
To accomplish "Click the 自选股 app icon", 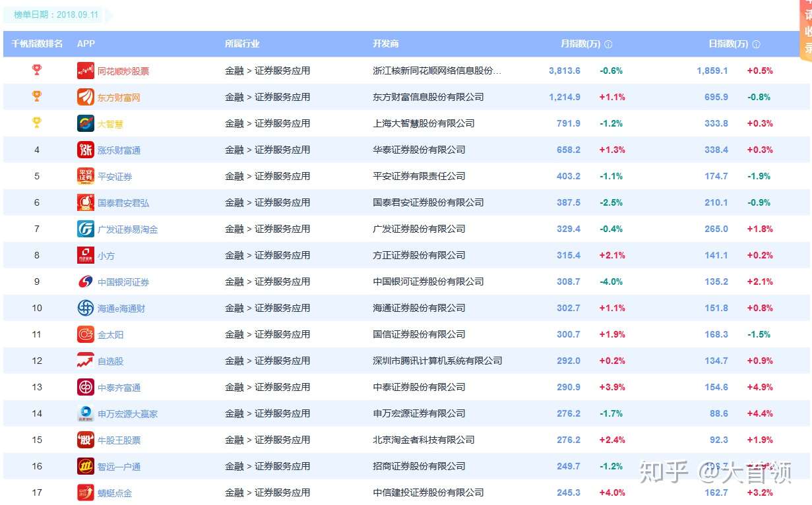I will tap(86, 361).
